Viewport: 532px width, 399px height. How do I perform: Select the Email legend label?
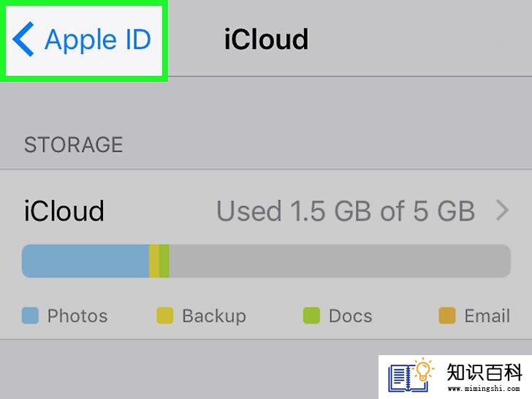487,316
